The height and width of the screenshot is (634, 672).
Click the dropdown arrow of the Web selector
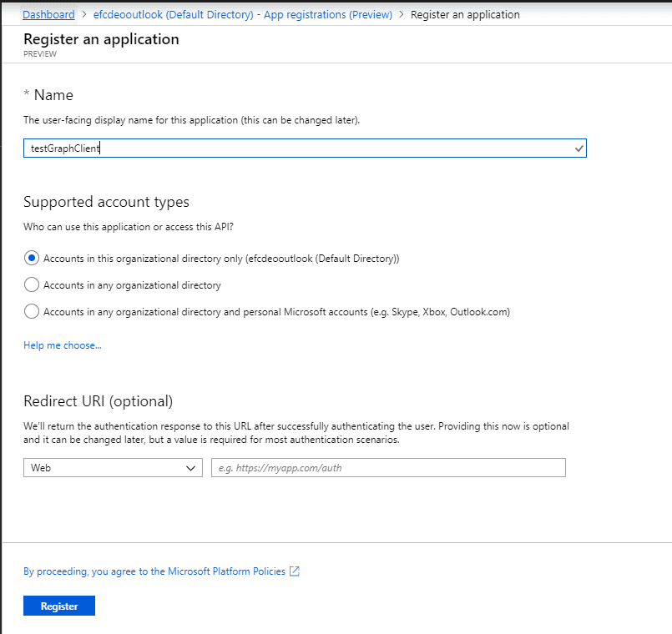click(x=190, y=468)
